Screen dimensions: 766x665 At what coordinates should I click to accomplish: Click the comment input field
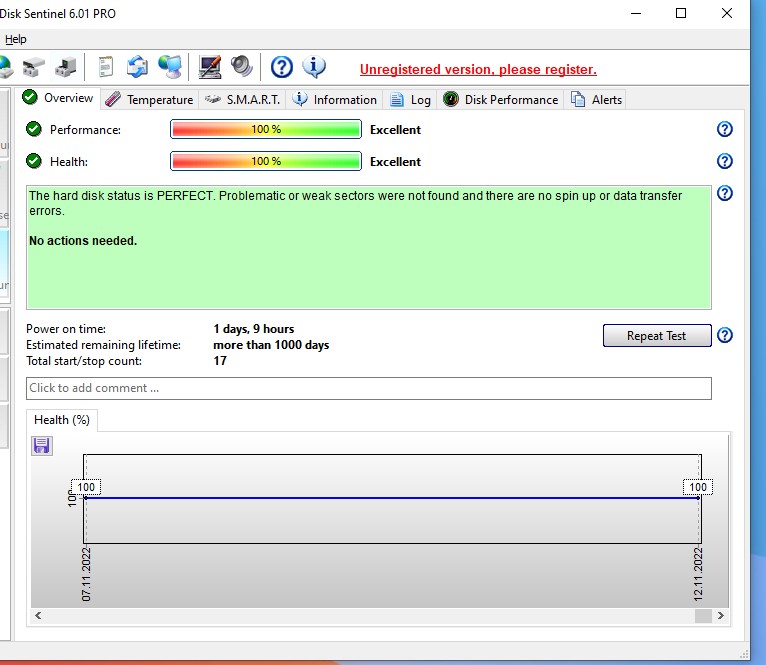tap(369, 388)
